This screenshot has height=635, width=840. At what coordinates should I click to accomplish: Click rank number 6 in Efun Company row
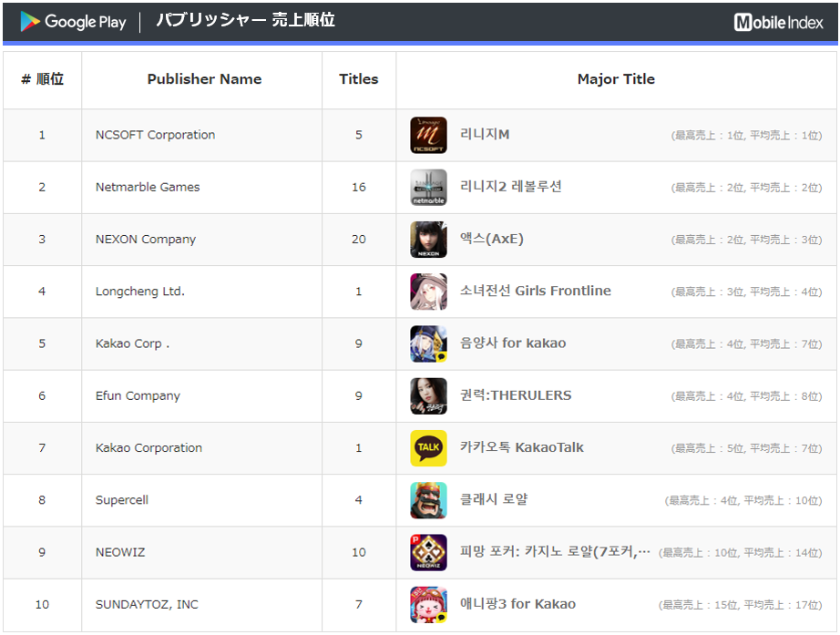42,396
